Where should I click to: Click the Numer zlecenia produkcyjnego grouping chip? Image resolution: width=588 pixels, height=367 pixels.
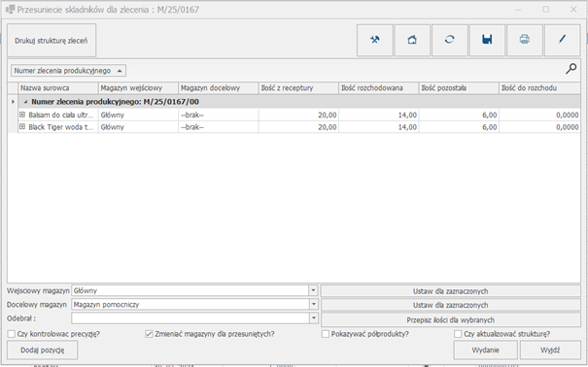coord(68,71)
